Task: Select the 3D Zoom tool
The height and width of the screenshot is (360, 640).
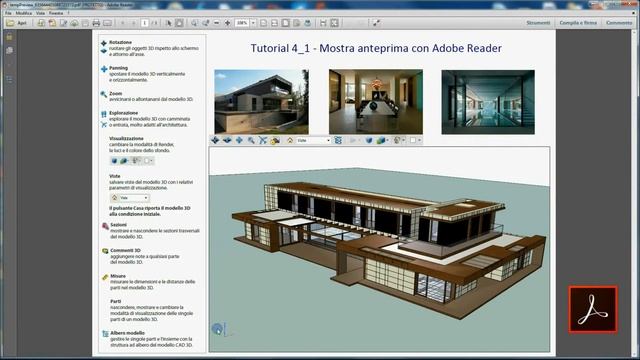Action: [x=251, y=140]
